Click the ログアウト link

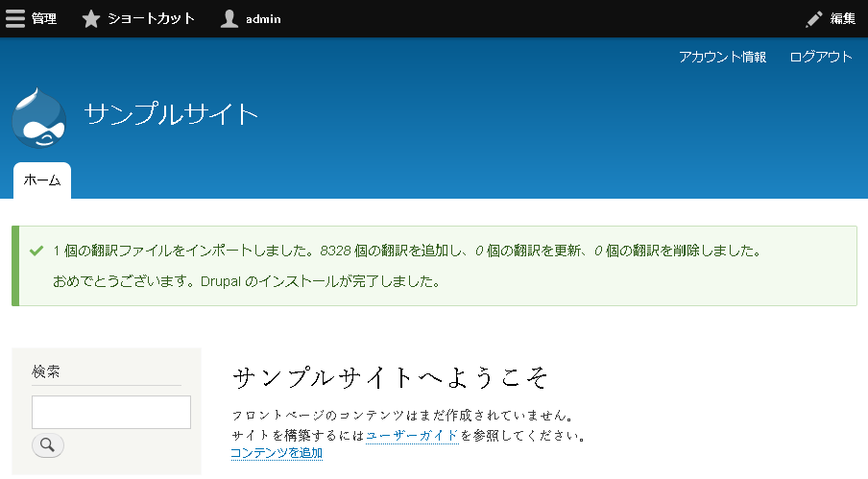(x=821, y=57)
